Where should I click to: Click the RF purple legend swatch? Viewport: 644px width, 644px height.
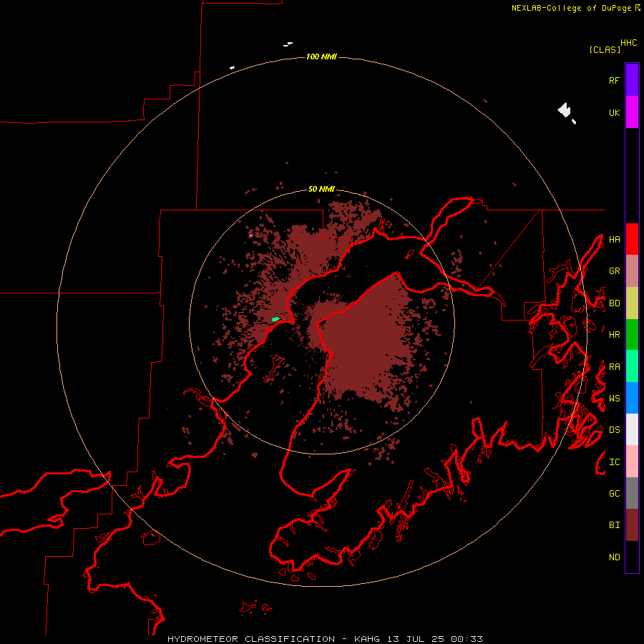click(x=632, y=80)
